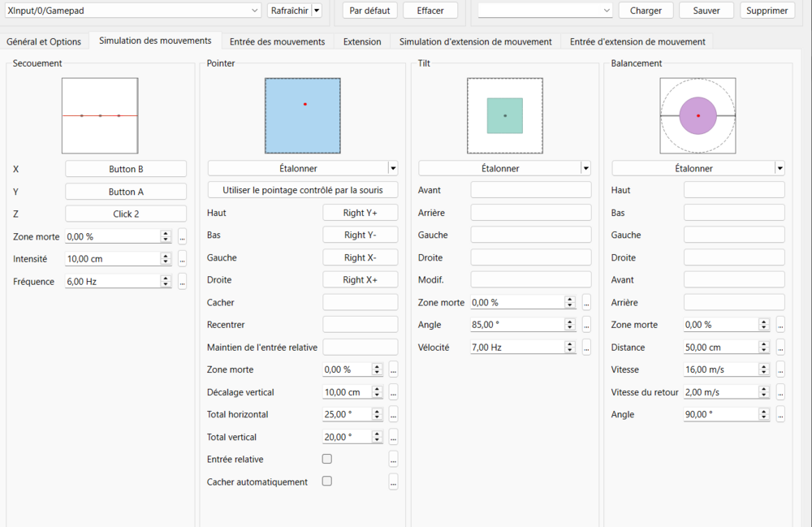The image size is (812, 527).
Task: Enable the Entrée relative checkbox
Action: pyautogui.click(x=327, y=459)
